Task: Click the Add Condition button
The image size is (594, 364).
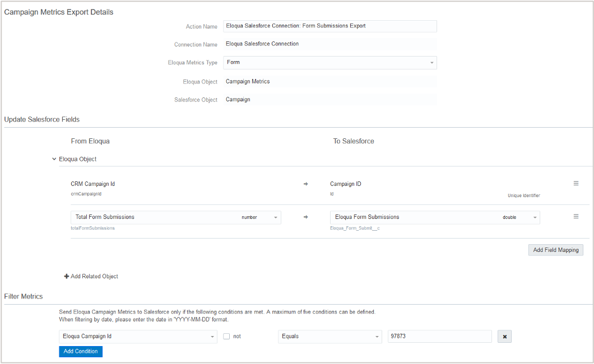Action: pos(81,351)
